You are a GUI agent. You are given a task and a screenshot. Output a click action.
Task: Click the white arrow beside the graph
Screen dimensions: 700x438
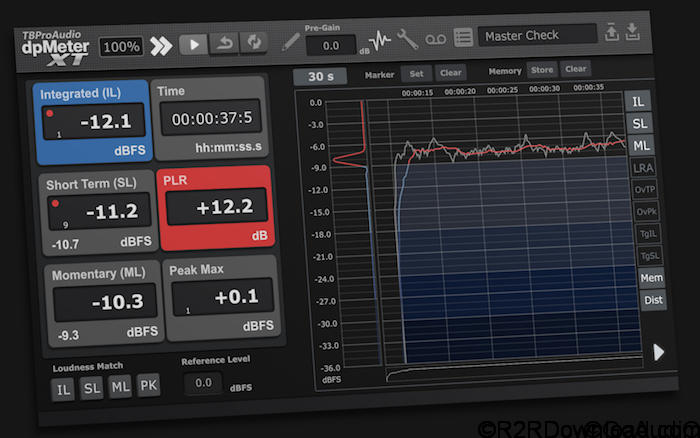[658, 352]
